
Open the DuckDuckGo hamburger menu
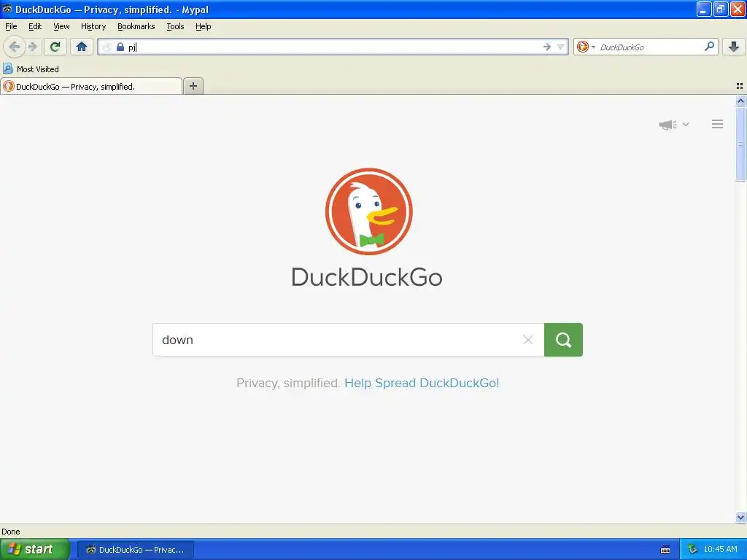coord(718,124)
